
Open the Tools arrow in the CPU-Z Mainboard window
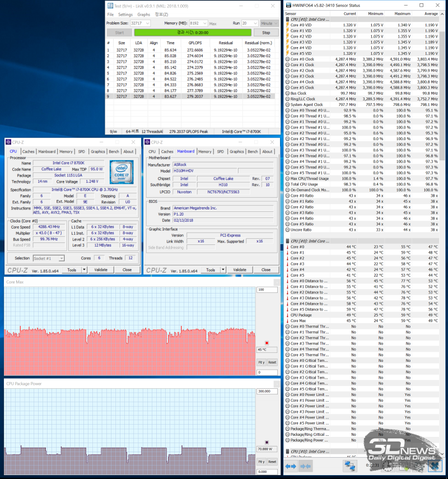point(223,269)
